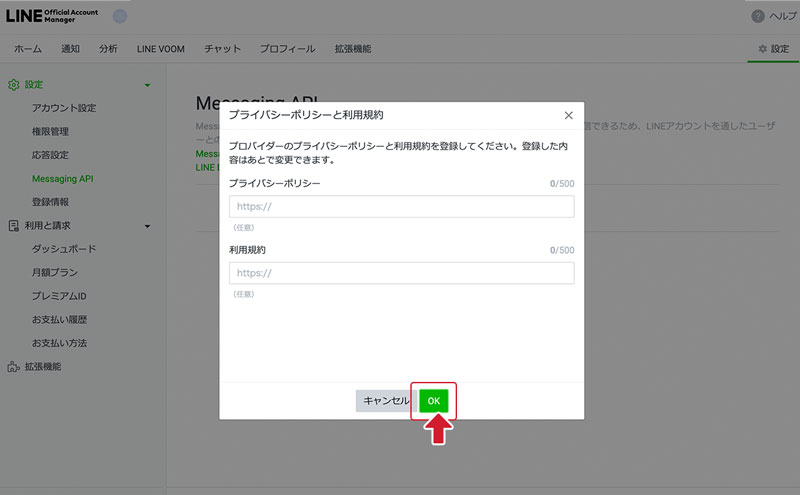Open お支払い履歴 in sidebar
The image size is (800, 495).
[59, 319]
